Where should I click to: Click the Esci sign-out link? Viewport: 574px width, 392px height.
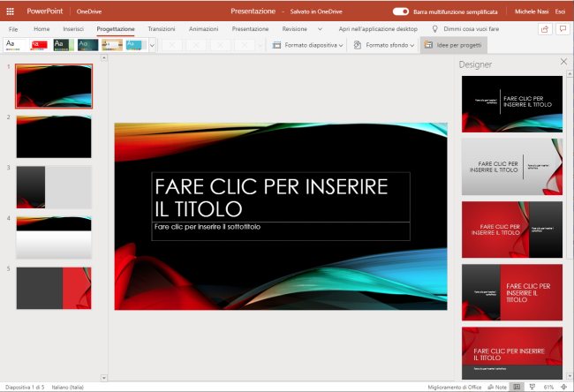560,11
